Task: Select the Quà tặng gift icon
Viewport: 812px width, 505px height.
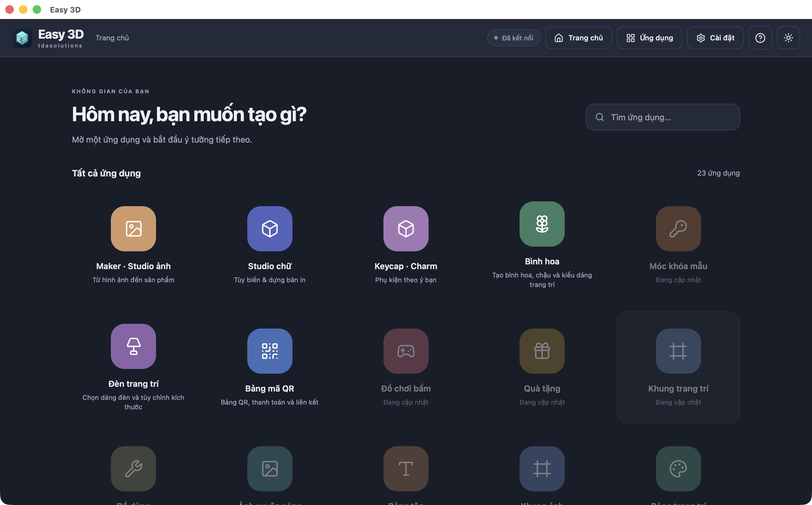Action: pyautogui.click(x=542, y=351)
